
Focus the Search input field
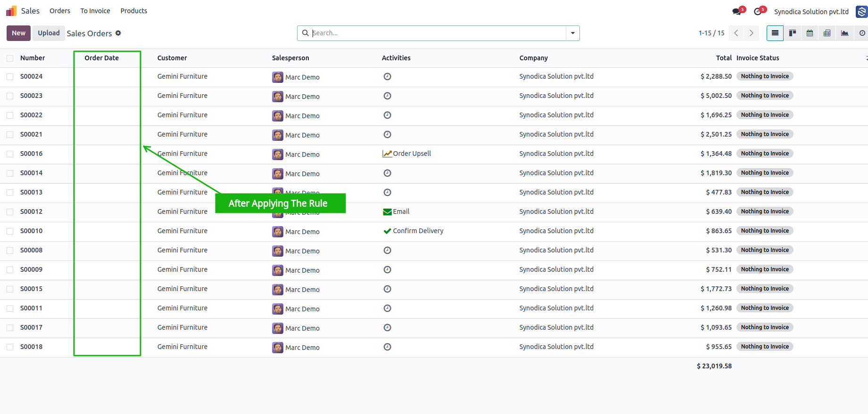coord(438,33)
